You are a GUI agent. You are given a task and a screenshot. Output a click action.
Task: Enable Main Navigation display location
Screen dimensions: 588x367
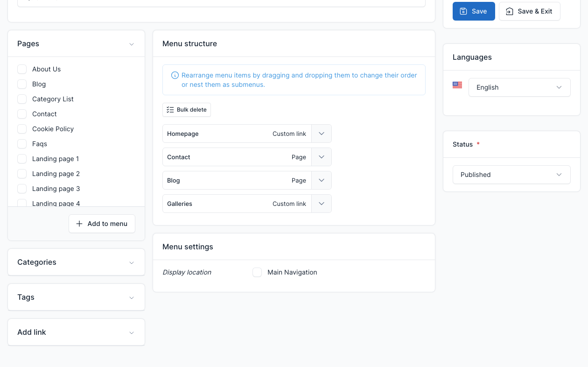point(257,272)
